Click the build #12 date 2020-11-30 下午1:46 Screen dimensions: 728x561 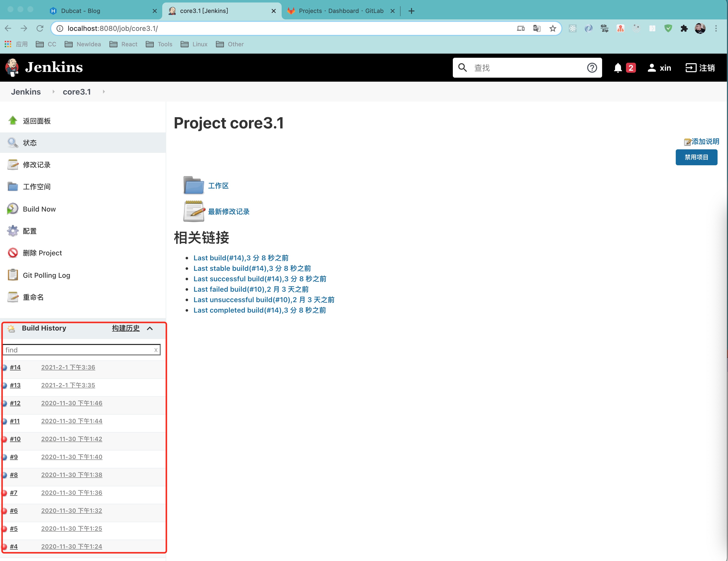pos(72,403)
